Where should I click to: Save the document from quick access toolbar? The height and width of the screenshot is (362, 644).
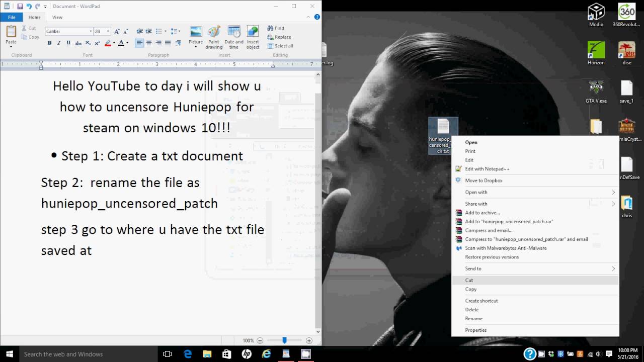point(20,6)
